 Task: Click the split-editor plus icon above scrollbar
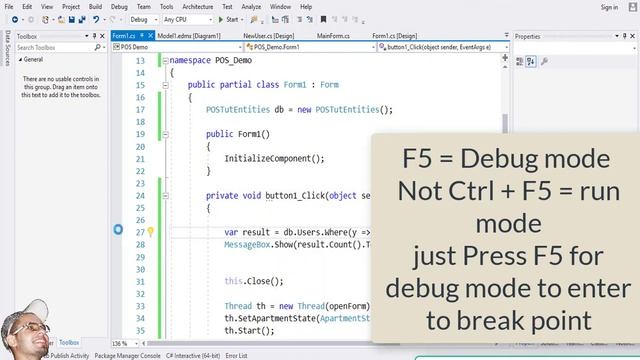pyautogui.click(x=505, y=58)
